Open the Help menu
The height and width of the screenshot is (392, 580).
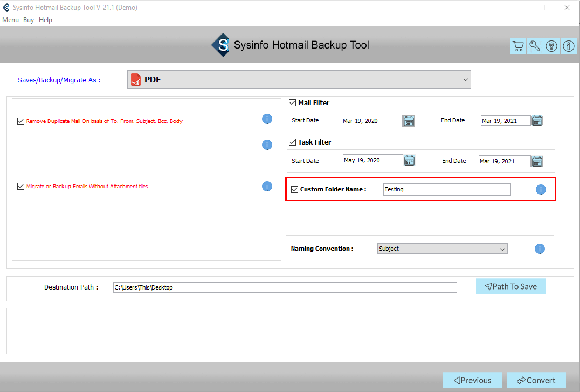45,20
